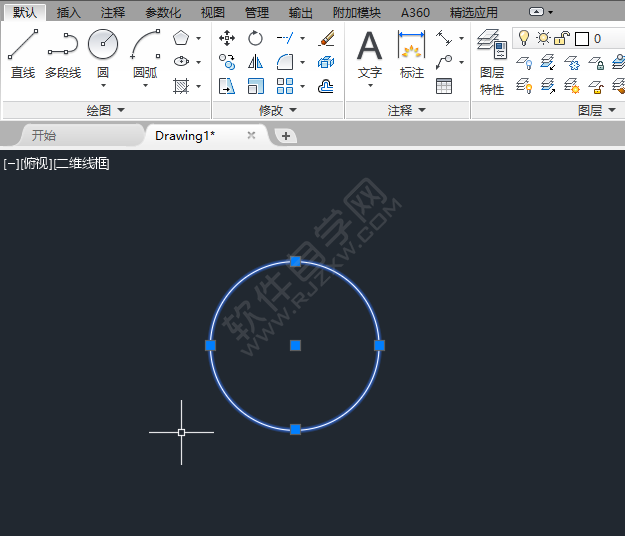Screen dimensions: 625x536
Task: Expand the Array tool dropdown arrow
Action: coord(303,86)
